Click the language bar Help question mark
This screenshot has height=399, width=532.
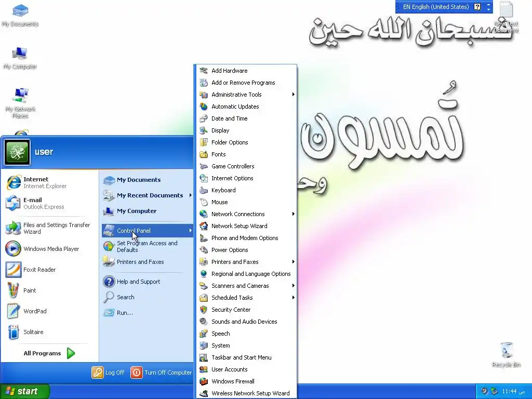(477, 7)
